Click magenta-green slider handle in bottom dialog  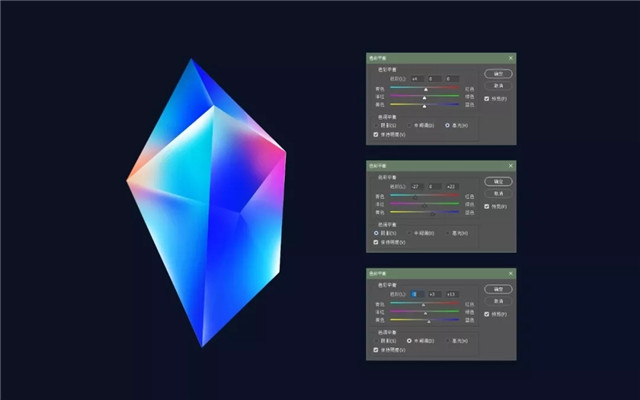[426, 313]
